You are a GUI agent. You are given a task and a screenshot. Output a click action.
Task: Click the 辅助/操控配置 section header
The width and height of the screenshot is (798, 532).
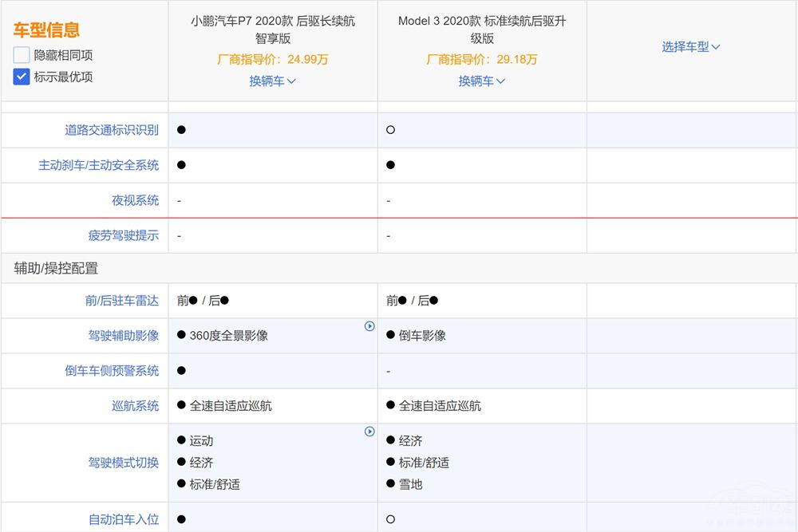pos(56,268)
